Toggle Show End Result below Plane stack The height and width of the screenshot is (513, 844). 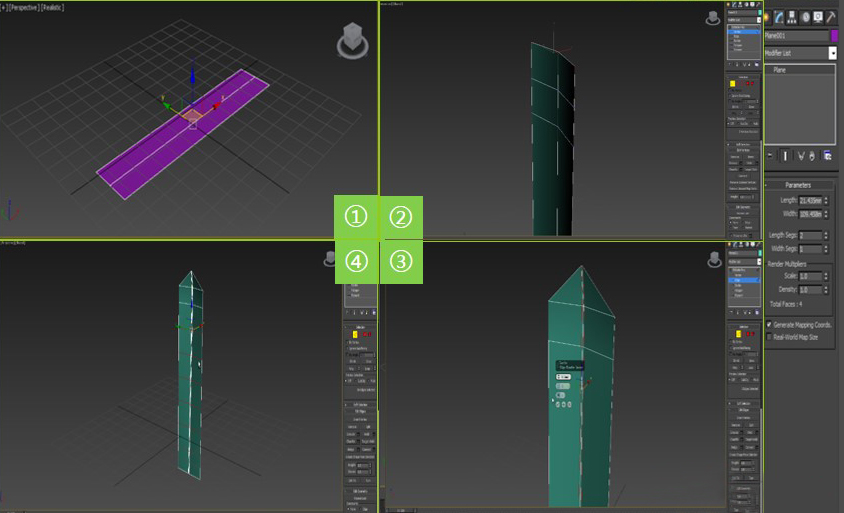click(x=785, y=156)
